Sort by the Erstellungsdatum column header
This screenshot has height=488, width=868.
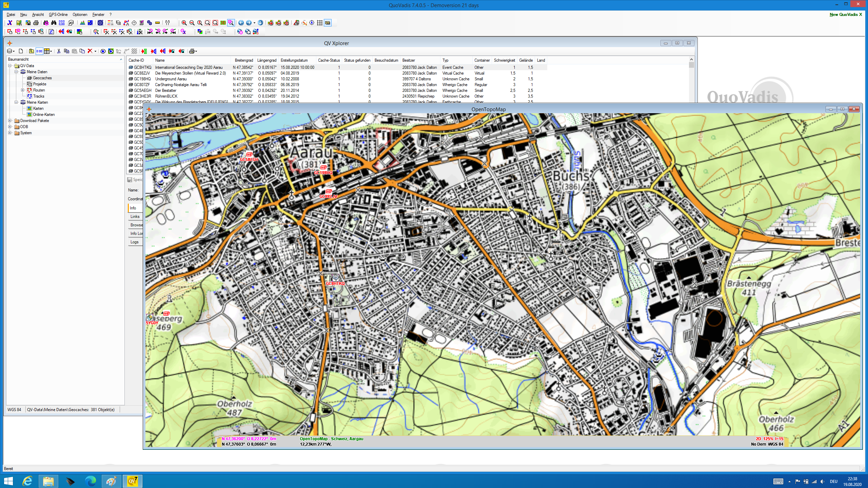tap(294, 60)
